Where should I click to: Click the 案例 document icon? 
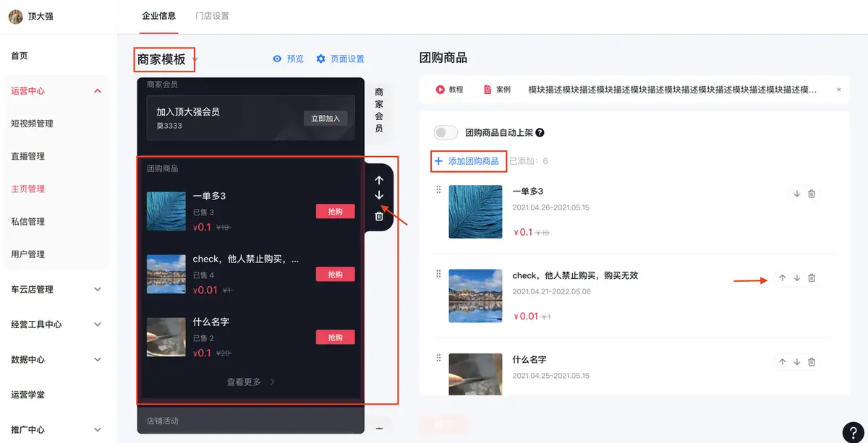487,90
